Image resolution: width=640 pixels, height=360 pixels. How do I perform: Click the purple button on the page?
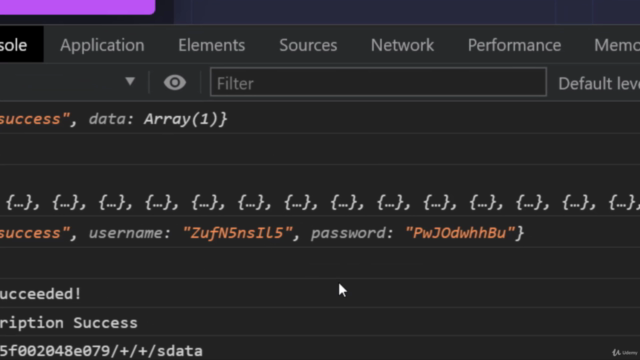pos(78,7)
